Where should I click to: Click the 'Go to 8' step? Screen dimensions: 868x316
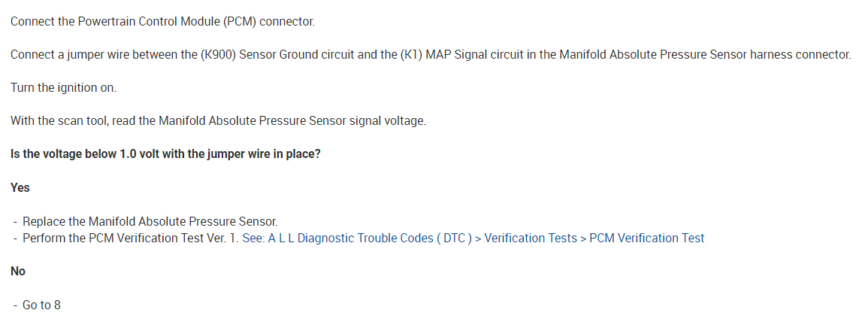(41, 305)
